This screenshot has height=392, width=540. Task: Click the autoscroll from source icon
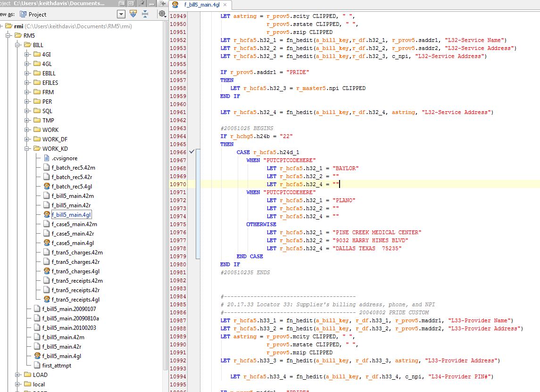[x=133, y=14]
